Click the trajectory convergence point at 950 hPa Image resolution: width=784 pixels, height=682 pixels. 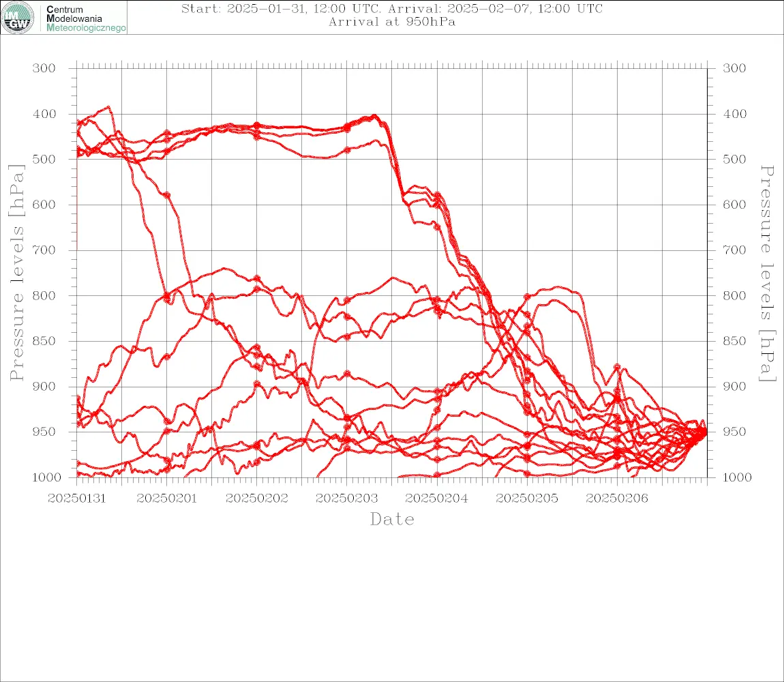tap(704, 432)
